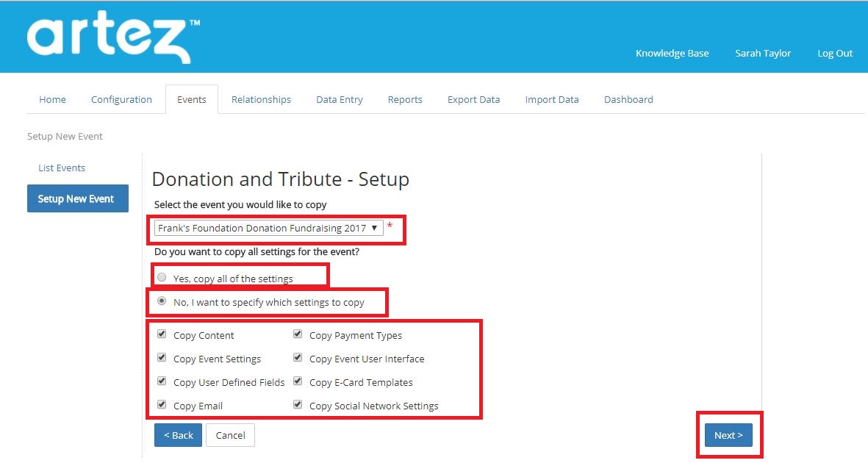The width and height of the screenshot is (868, 463).
Task: Click the 'Setup New Event' breadcrumb text
Action: pyautogui.click(x=65, y=136)
